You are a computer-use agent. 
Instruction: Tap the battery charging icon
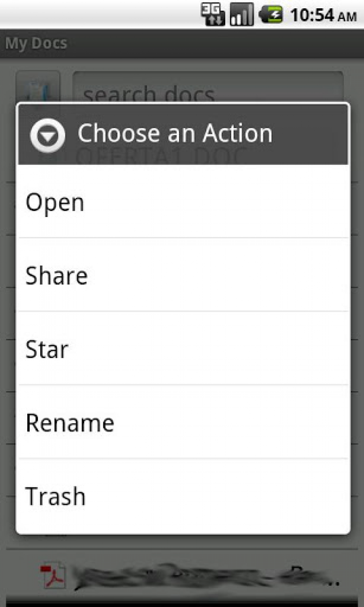(271, 15)
